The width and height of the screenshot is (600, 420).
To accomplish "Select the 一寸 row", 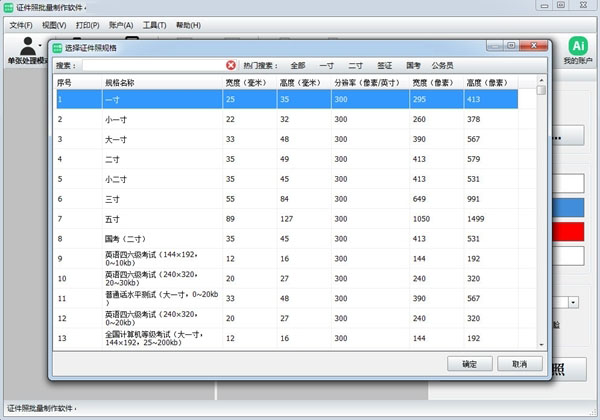I will pos(287,99).
